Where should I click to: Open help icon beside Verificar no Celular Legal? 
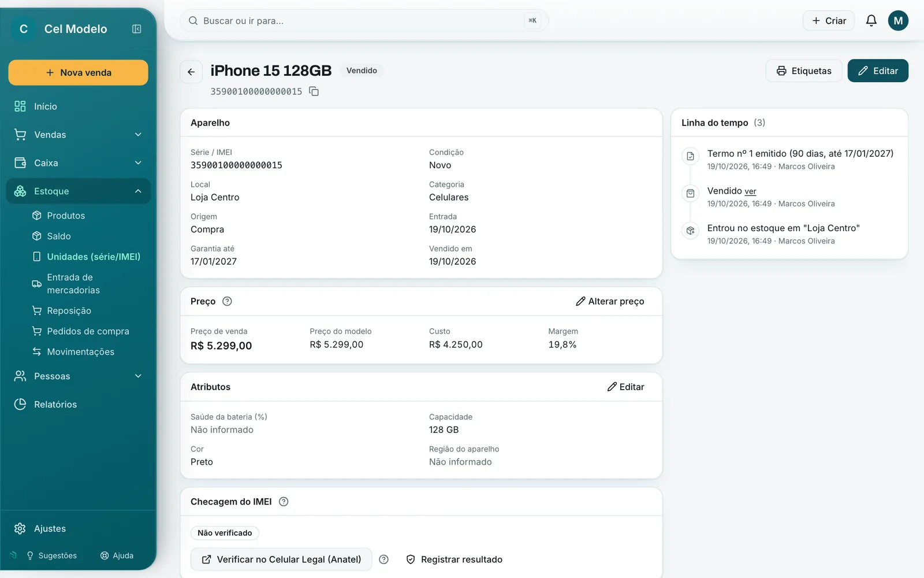coord(383,560)
